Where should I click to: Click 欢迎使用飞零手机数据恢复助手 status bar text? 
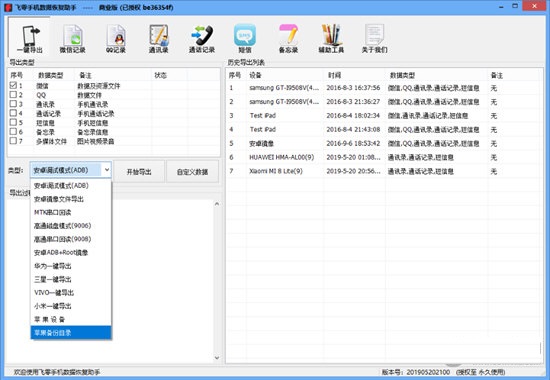click(57, 372)
